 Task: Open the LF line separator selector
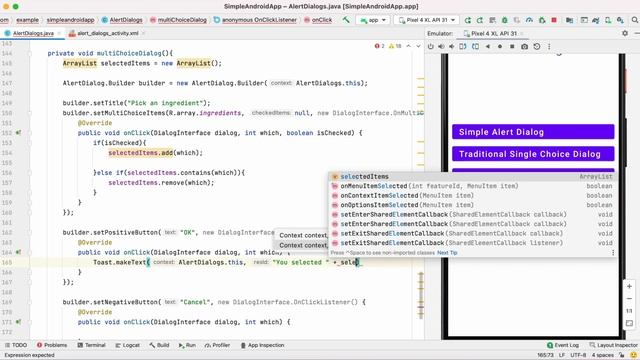[x=562, y=355]
